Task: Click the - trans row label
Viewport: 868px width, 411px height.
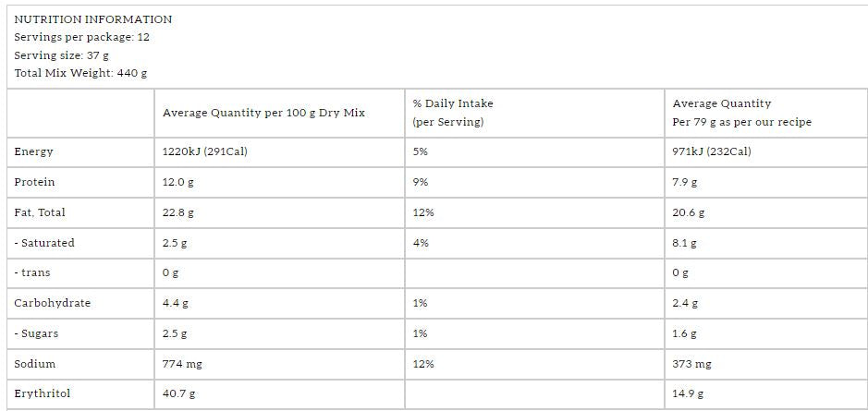Action: pyautogui.click(x=34, y=273)
